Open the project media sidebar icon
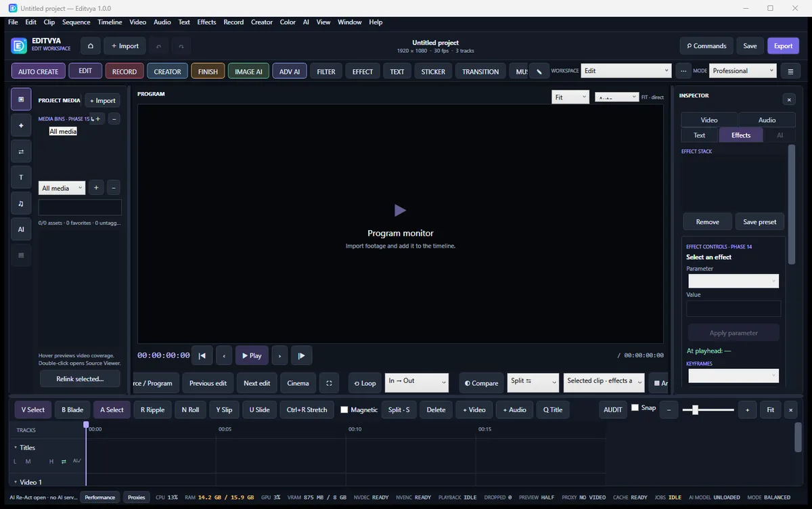The width and height of the screenshot is (812, 509). click(x=21, y=99)
